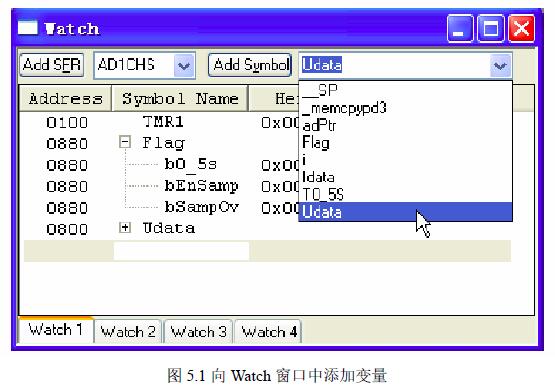The image size is (555, 391).
Task: Switch to the Watch 2 tab
Action: tap(128, 332)
